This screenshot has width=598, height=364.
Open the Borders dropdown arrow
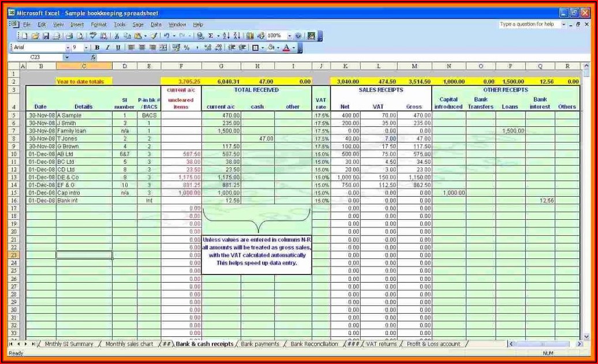click(263, 48)
